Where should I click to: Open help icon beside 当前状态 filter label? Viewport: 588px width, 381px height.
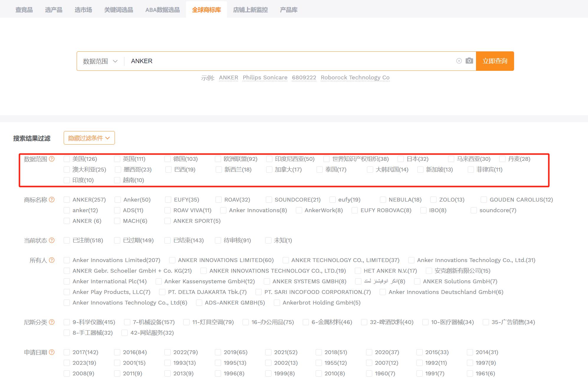coord(52,240)
